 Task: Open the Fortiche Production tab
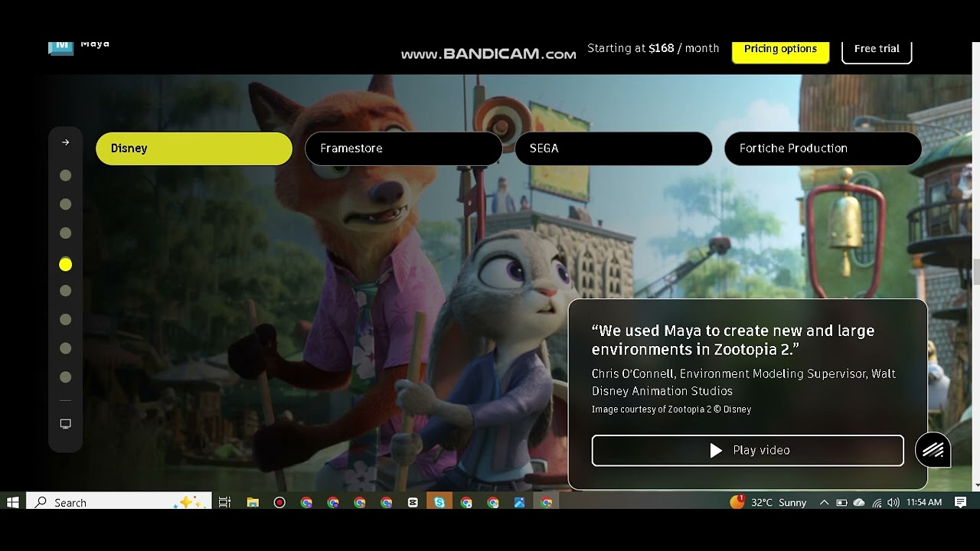823,148
